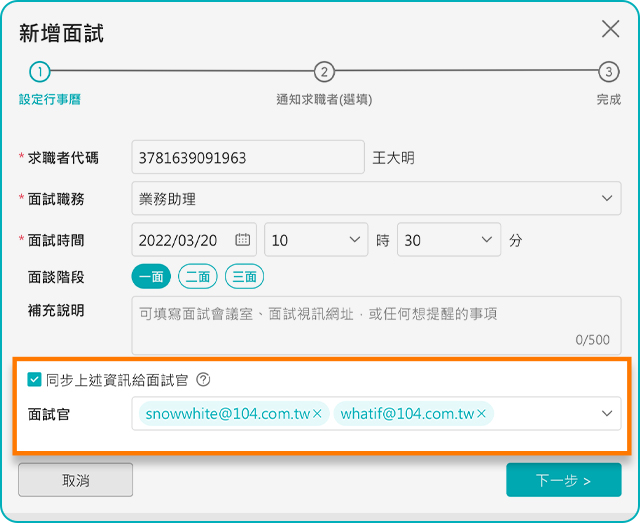Image resolution: width=640 pixels, height=523 pixels.
Task: Select interview stage 一面
Action: point(151,277)
